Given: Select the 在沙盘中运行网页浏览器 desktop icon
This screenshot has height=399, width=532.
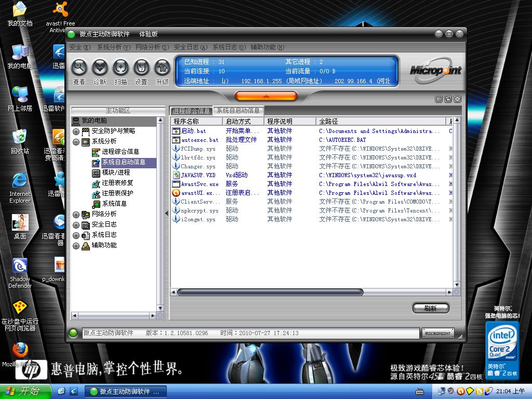Looking at the screenshot, I should click(20, 315).
